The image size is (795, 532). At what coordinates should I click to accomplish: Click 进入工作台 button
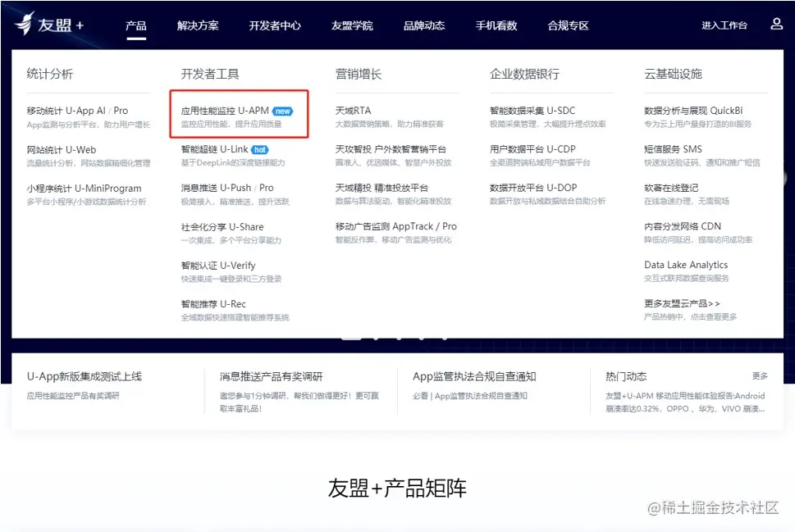[x=724, y=25]
